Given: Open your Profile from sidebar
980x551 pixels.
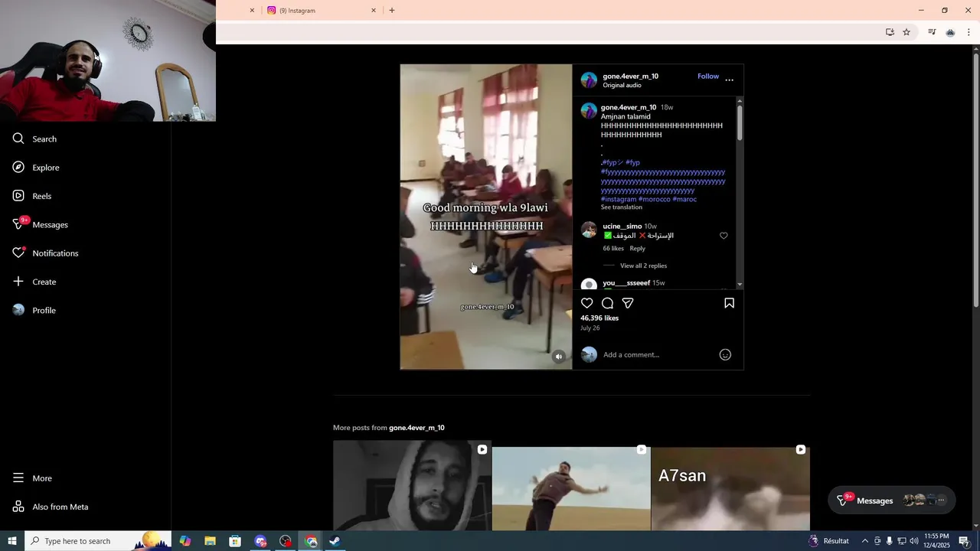Looking at the screenshot, I should point(34,310).
